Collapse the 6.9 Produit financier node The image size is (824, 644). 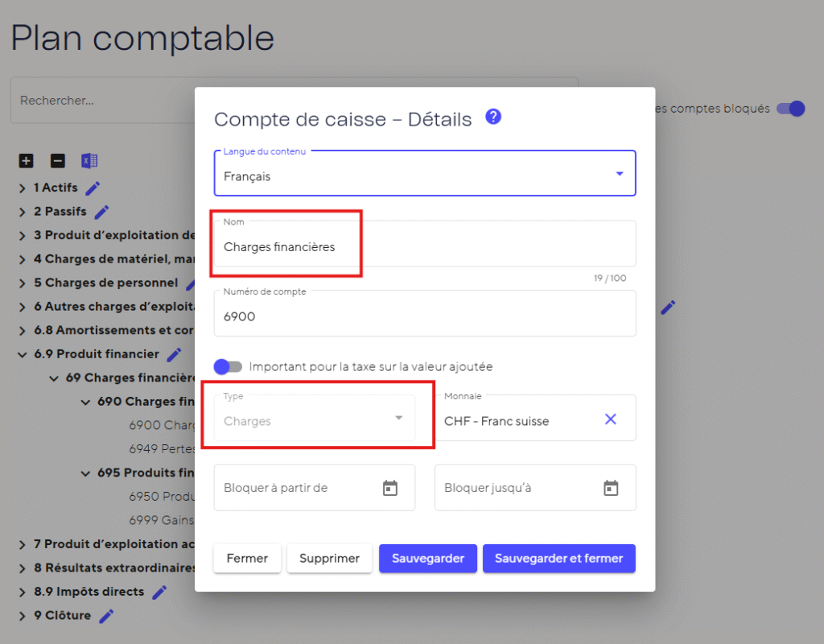[x=23, y=354]
